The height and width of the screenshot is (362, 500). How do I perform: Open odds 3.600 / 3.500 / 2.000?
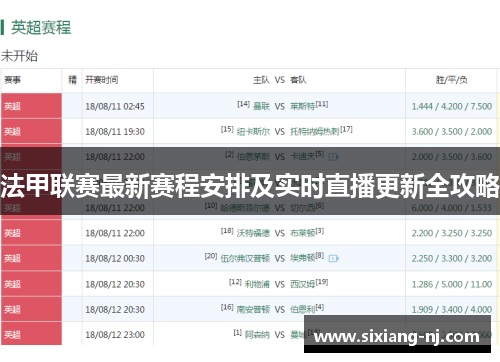(x=452, y=132)
